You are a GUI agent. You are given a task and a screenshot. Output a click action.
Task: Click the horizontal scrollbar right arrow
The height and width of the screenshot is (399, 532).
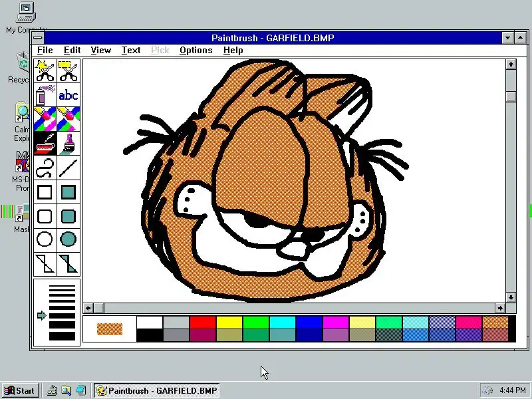[x=500, y=308]
